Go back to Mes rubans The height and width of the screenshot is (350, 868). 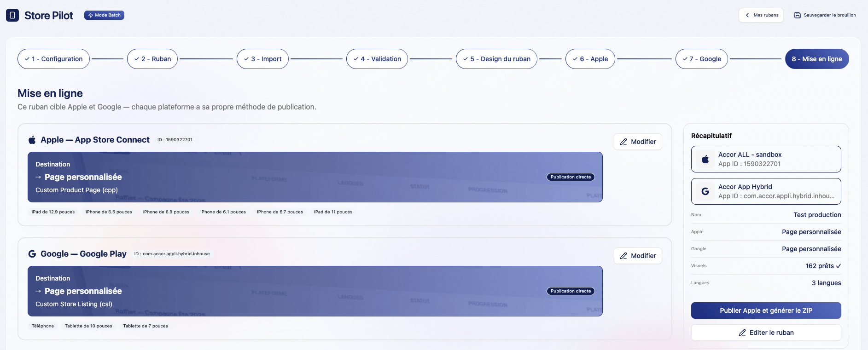coord(761,15)
